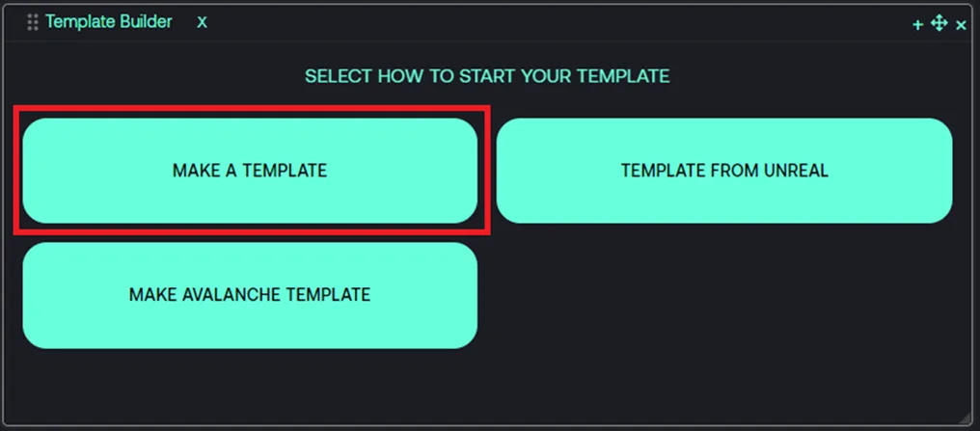Hit the X next to Template Builder title
Viewport: 980px width, 431px height.
pyautogui.click(x=203, y=22)
